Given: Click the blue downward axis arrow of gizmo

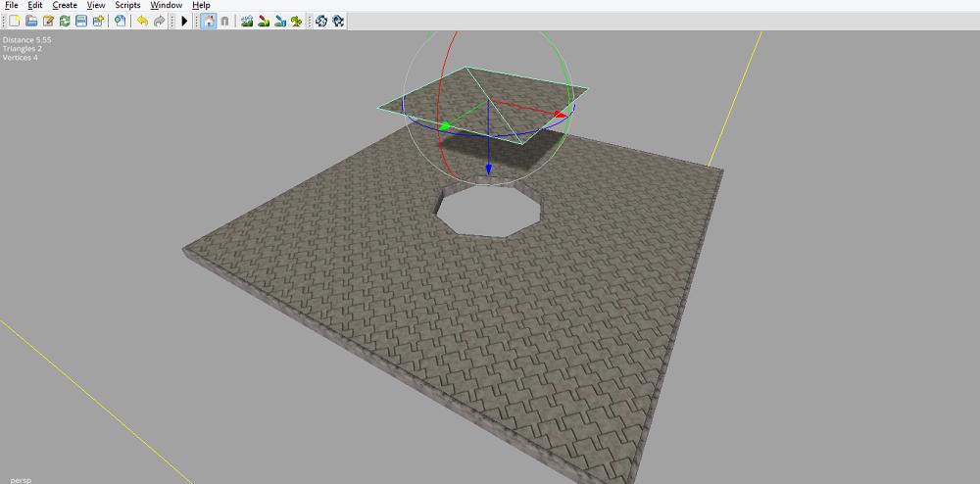Looking at the screenshot, I should pyautogui.click(x=488, y=169).
